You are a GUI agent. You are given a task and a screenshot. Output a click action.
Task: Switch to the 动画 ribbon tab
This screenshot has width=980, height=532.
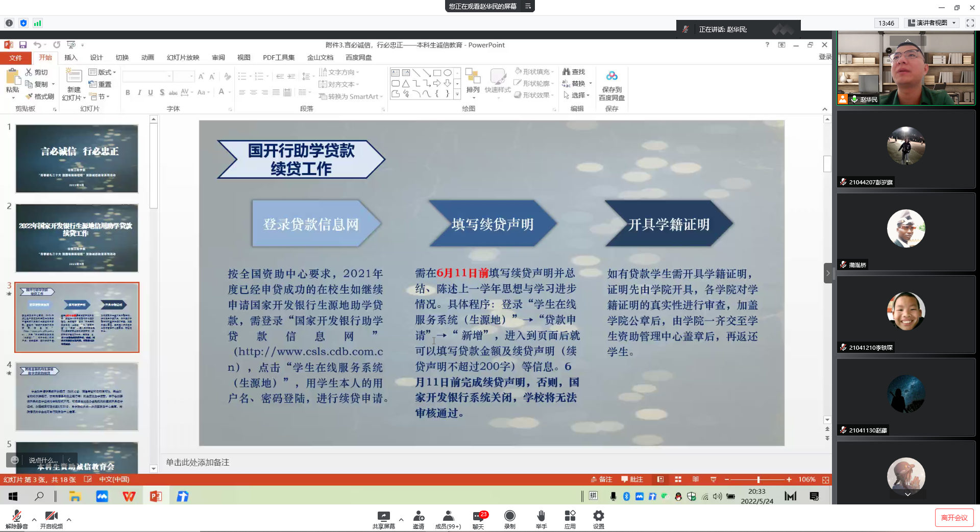[148, 58]
